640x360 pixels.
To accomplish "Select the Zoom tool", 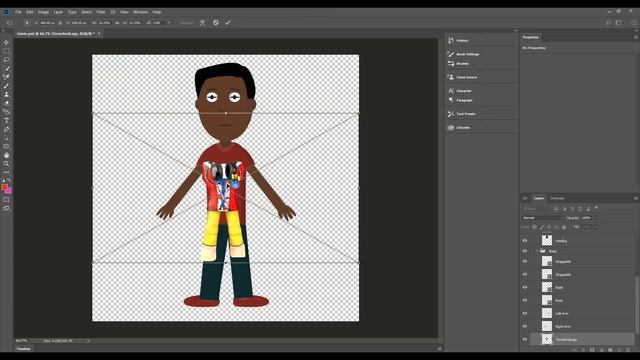I will click(6, 164).
